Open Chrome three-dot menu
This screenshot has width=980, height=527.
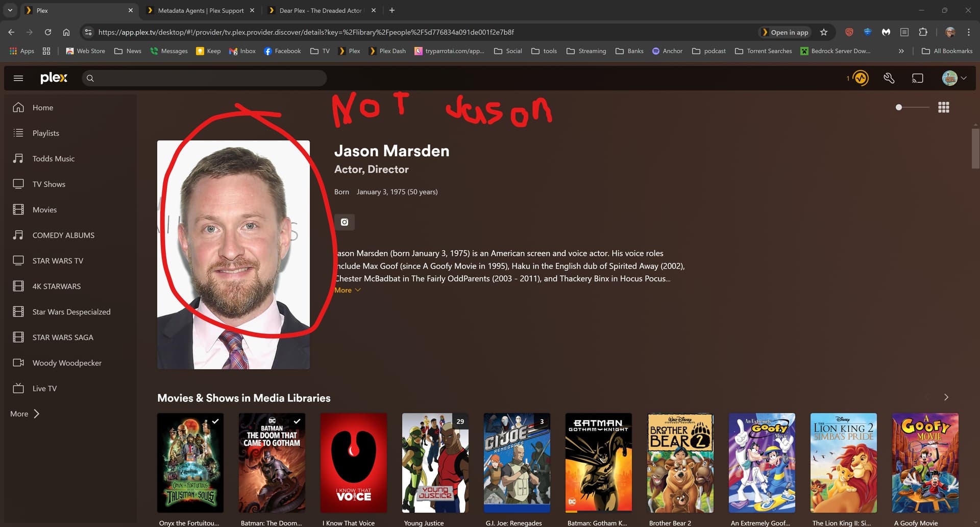point(969,32)
